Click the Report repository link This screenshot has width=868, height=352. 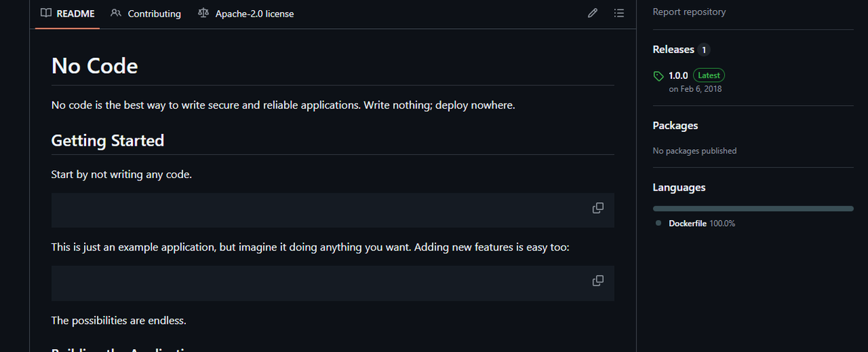click(x=689, y=12)
